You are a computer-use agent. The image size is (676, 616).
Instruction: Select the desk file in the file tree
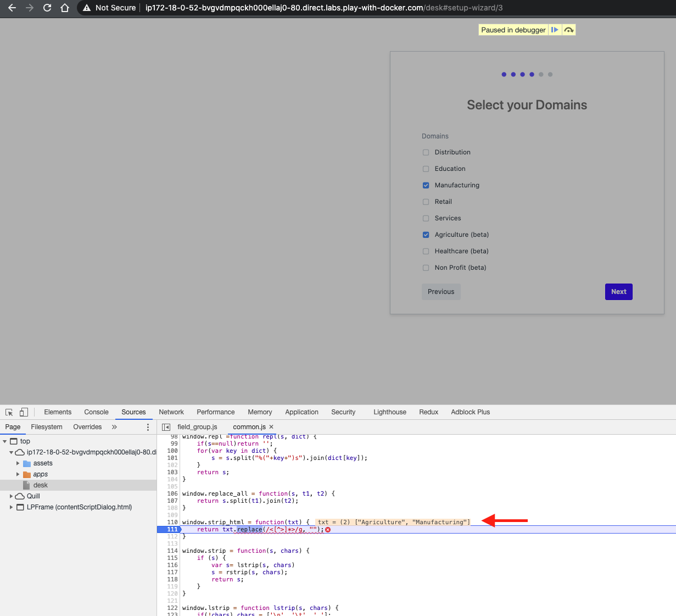tap(39, 485)
